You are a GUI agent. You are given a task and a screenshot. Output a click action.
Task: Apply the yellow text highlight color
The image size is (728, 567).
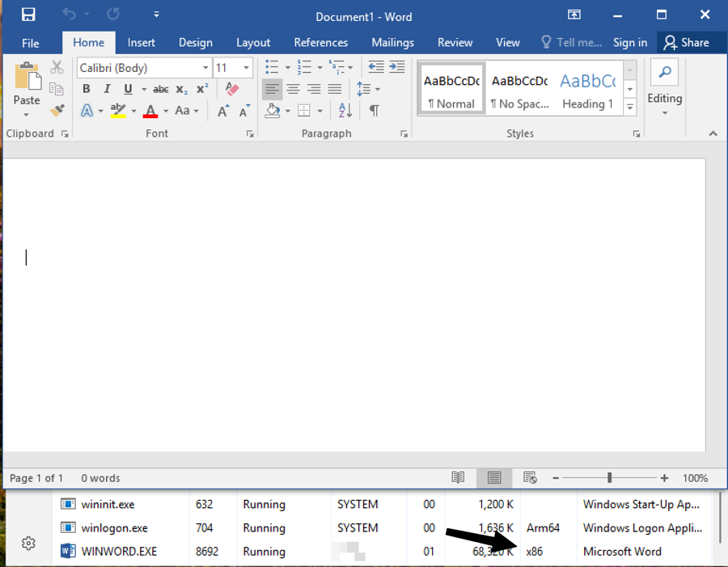click(118, 111)
